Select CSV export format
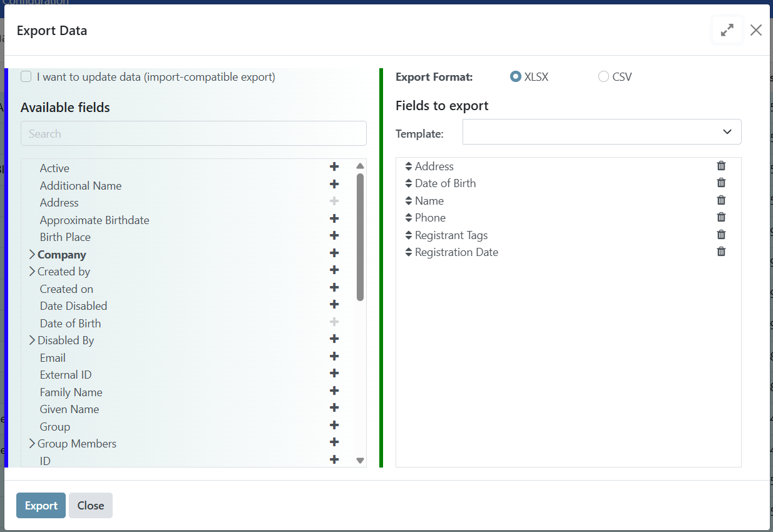This screenshot has width=773, height=532. (603, 76)
